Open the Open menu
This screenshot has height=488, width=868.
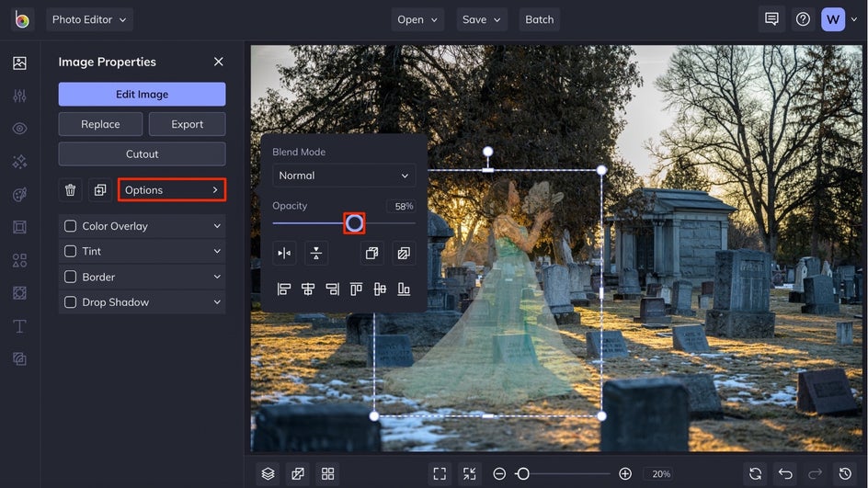(418, 19)
